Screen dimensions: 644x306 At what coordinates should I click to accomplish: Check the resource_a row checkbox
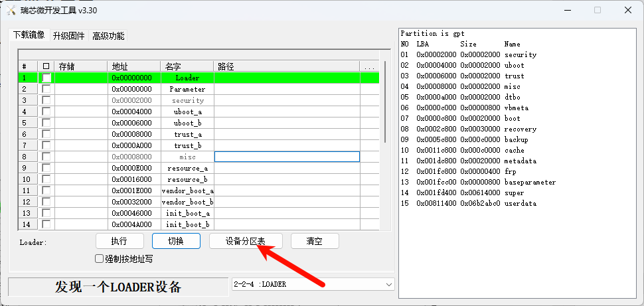(x=46, y=168)
